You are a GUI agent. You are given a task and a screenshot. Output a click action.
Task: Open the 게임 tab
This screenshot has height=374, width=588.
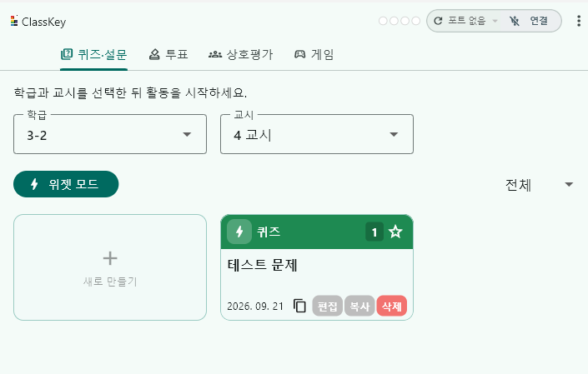click(x=314, y=55)
